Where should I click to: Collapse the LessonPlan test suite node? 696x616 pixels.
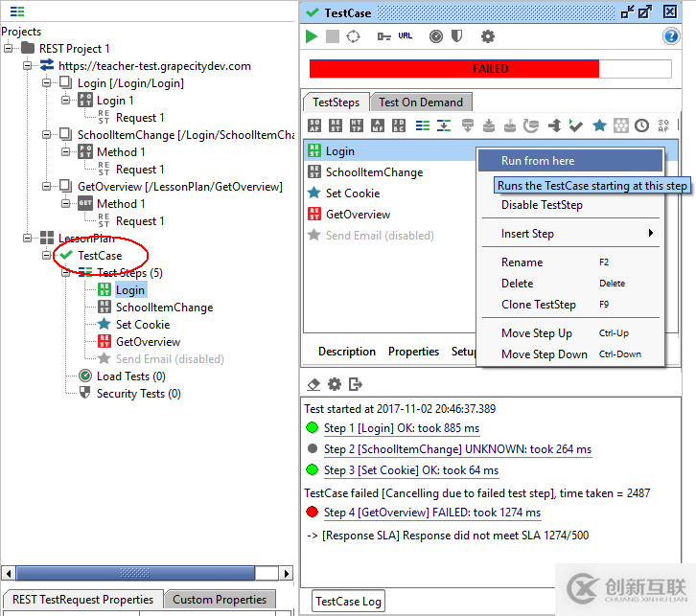[x=29, y=239]
